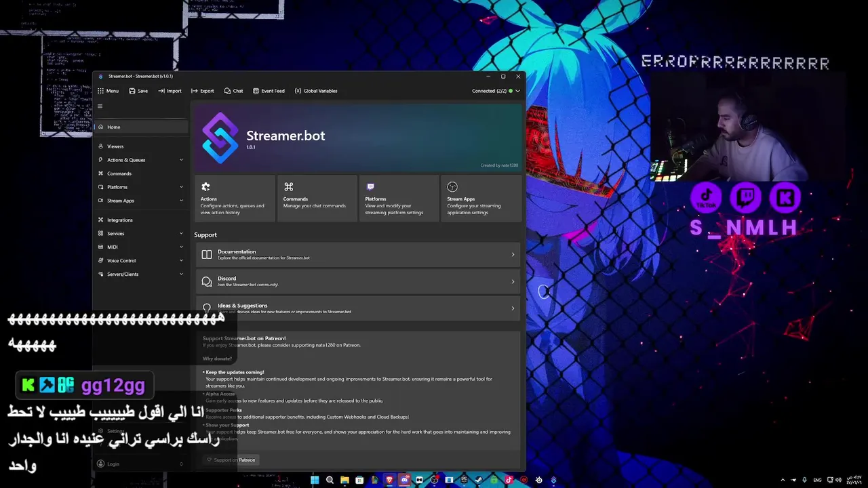Open the TikTok app from the taskbar
868x488 pixels.
coord(509,480)
